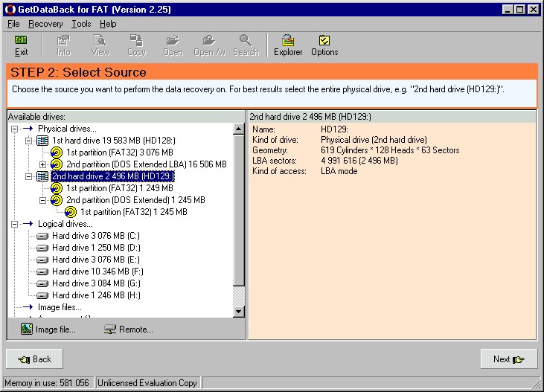Open the Recovery menu

pyautogui.click(x=45, y=24)
